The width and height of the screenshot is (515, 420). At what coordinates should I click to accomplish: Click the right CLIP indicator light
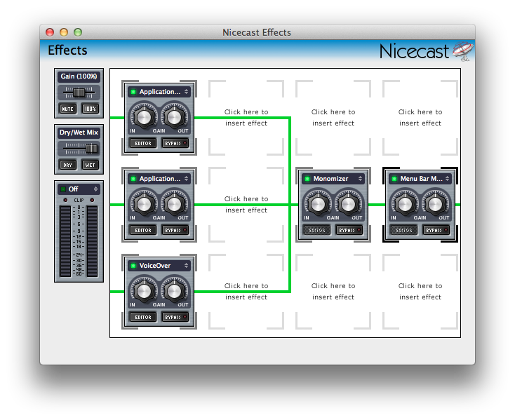click(93, 200)
